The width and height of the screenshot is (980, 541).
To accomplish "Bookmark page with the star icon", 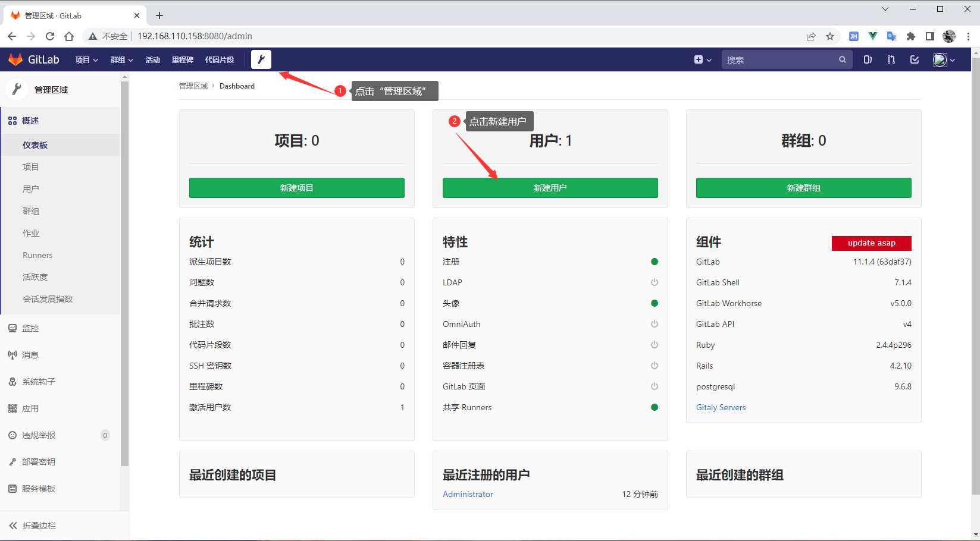I will point(830,36).
